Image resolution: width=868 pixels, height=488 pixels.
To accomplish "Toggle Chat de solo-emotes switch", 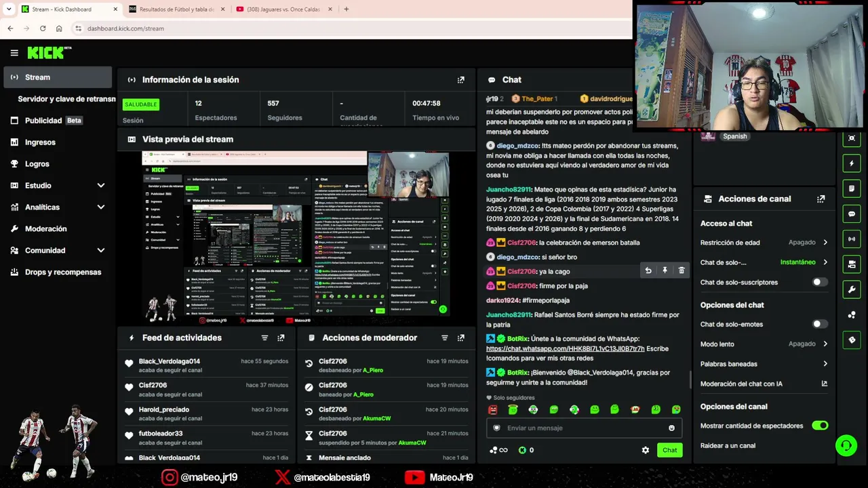I will click(x=820, y=324).
